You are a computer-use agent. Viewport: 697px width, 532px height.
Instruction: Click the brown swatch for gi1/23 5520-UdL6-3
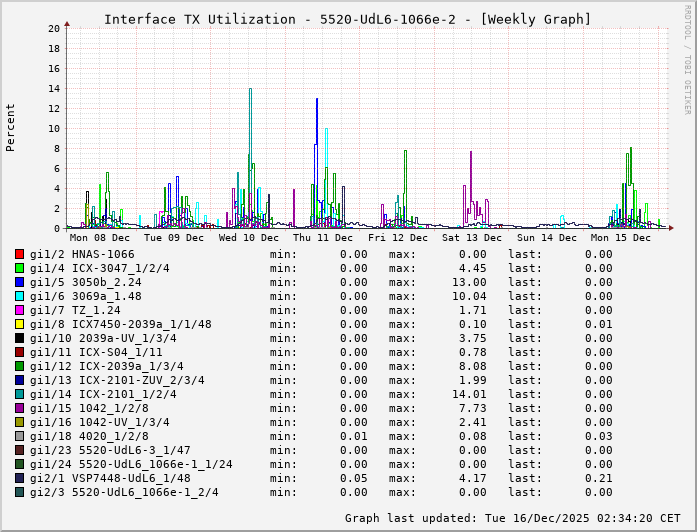20,450
